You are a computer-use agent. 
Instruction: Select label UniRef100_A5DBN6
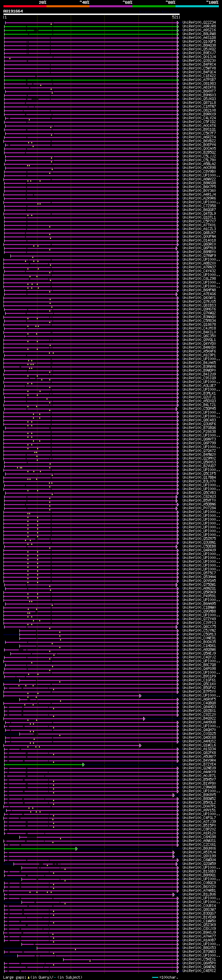[x=199, y=504]
